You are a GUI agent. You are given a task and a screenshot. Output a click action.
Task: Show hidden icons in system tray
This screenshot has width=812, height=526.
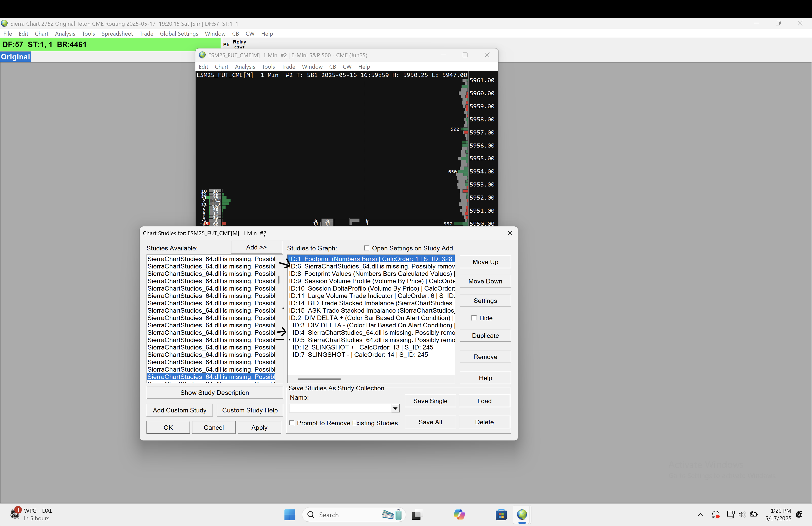pos(700,514)
